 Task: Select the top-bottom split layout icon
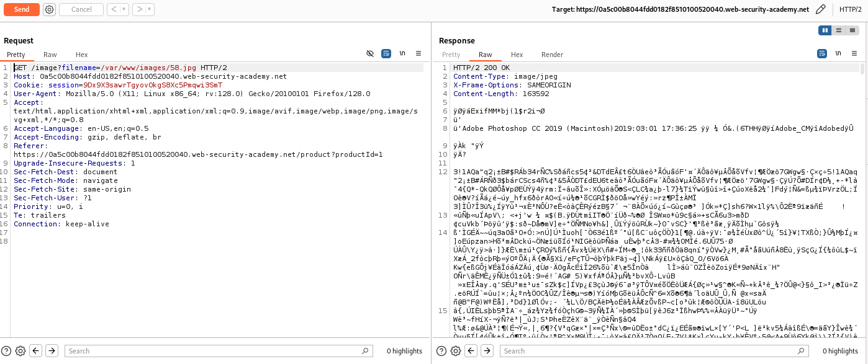point(839,30)
